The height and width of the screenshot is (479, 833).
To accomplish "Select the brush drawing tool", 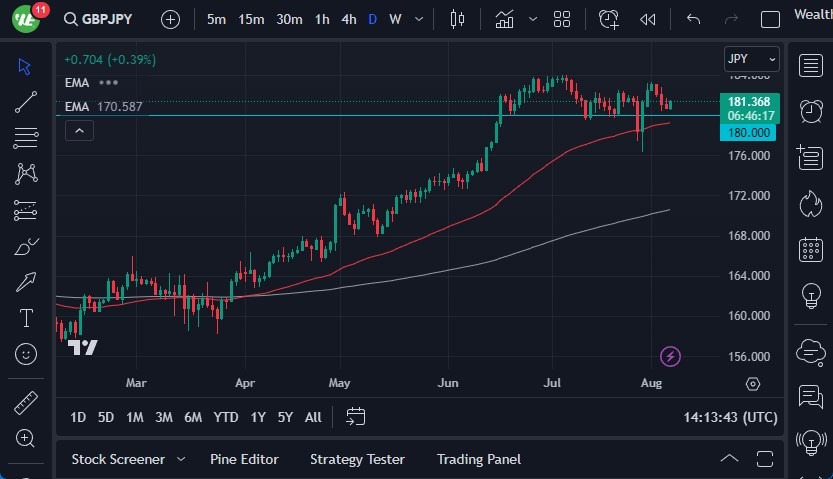I will [x=26, y=246].
